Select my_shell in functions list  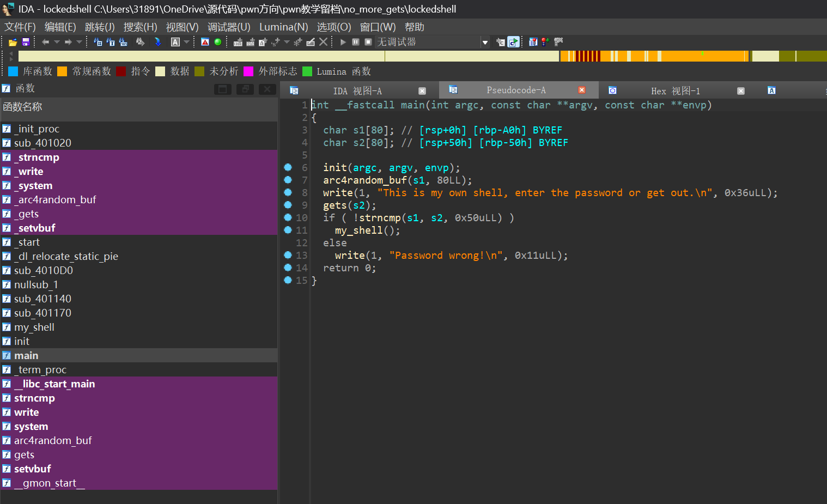[139, 327]
